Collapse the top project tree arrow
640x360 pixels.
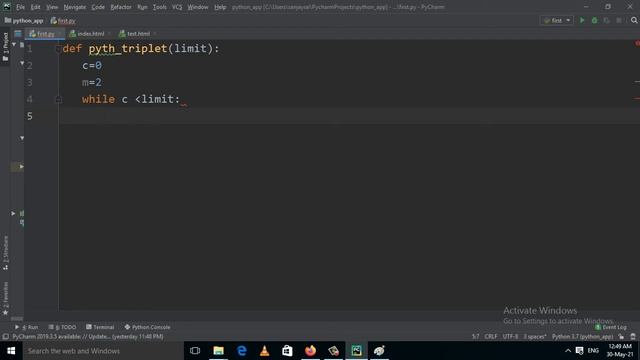click(x=14, y=44)
